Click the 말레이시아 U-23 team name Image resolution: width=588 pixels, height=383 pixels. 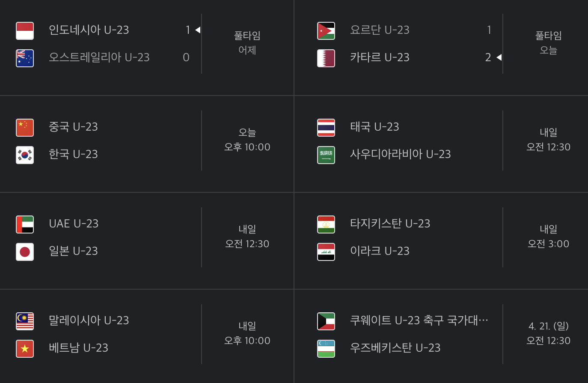(89, 320)
